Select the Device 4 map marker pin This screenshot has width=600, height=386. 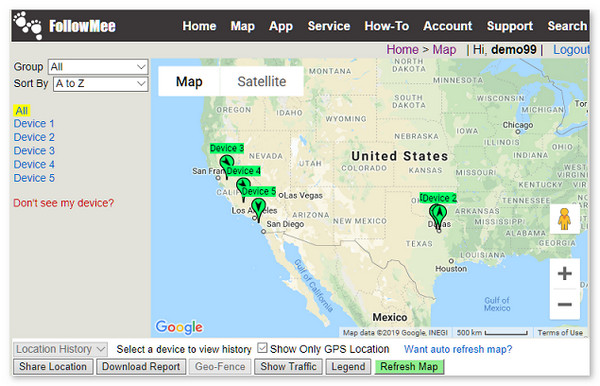click(x=243, y=189)
